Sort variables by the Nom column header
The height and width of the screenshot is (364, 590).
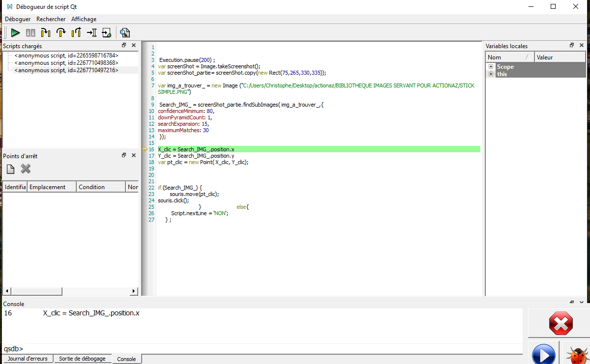(510, 57)
